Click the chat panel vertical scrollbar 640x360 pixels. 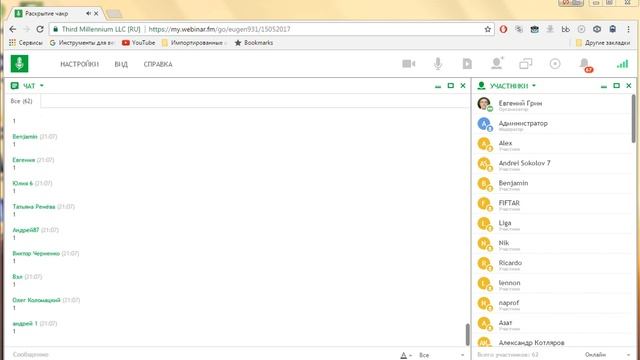click(x=468, y=334)
